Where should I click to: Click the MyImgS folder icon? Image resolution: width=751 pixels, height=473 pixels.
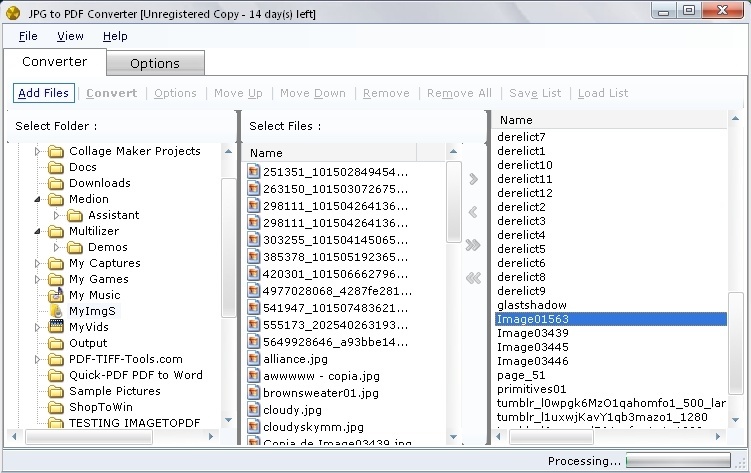pyautogui.click(x=56, y=311)
